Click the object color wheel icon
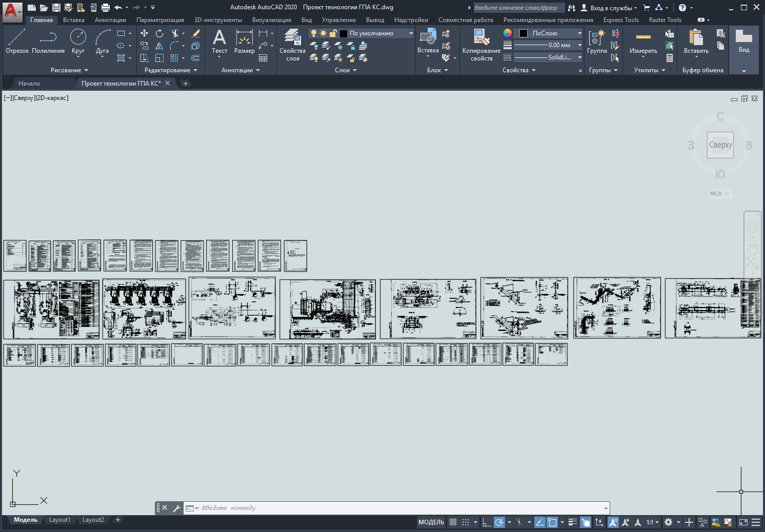765x532 pixels. coord(507,33)
